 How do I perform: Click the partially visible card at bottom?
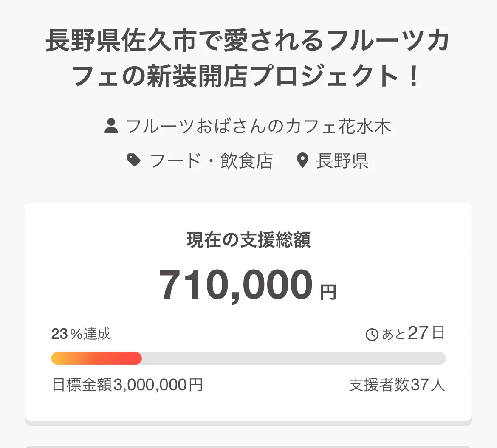248,446
